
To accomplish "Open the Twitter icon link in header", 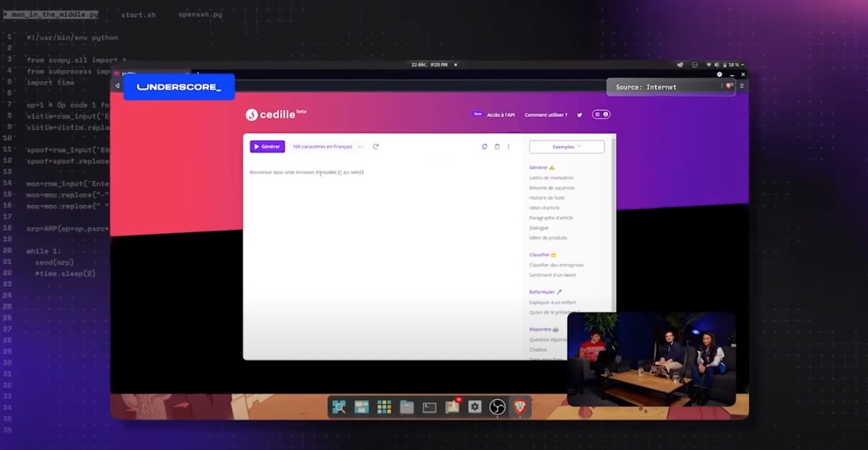I will [x=579, y=115].
